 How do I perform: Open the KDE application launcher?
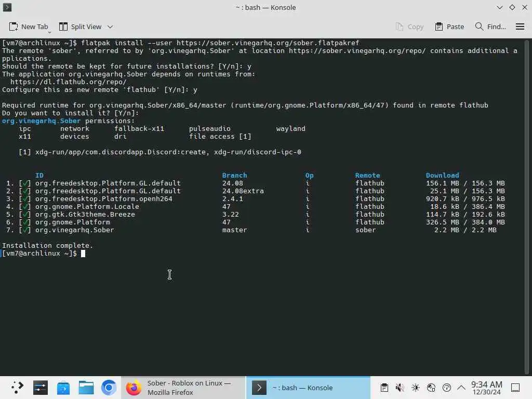(17, 388)
